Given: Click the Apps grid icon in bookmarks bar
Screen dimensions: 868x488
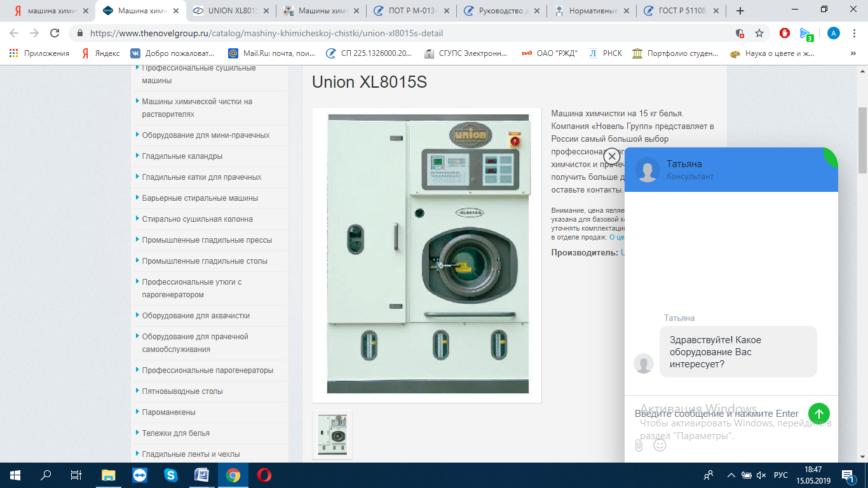Looking at the screenshot, I should point(13,53).
